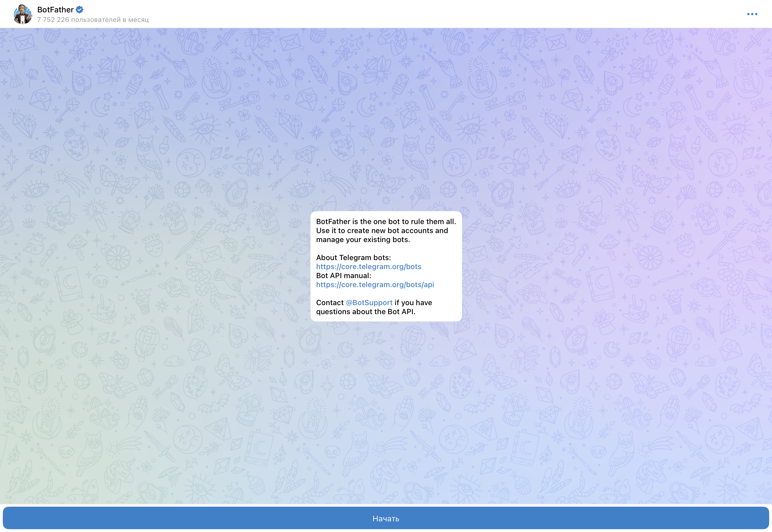Open the core.telegram.org/bots/api link
Viewport: 772px width, 532px height.
click(x=375, y=285)
